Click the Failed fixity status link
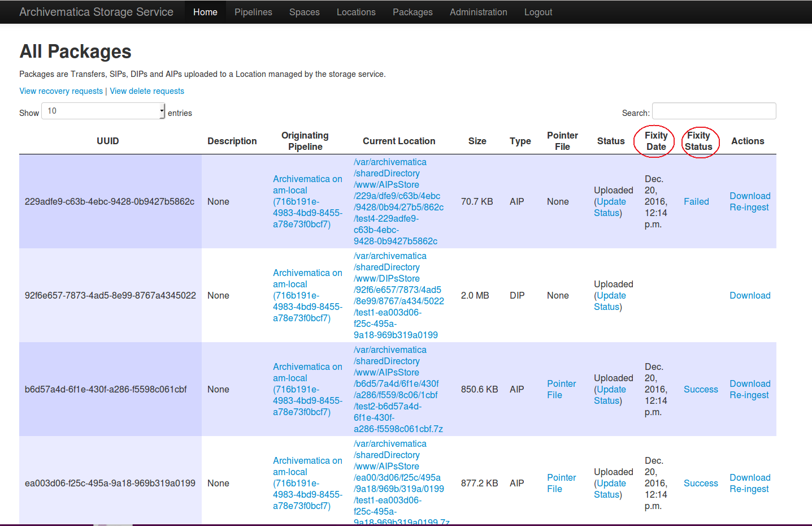Viewport: 812px width, 526px height. coord(696,201)
